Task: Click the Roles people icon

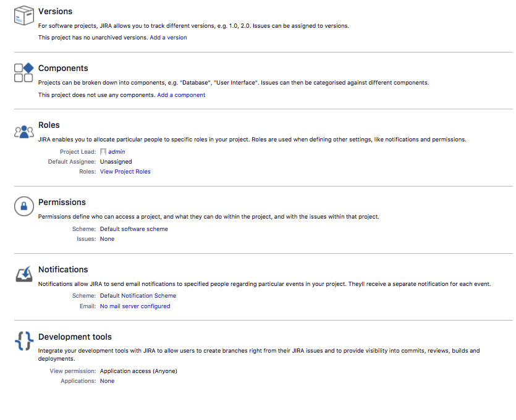Action: pos(23,131)
